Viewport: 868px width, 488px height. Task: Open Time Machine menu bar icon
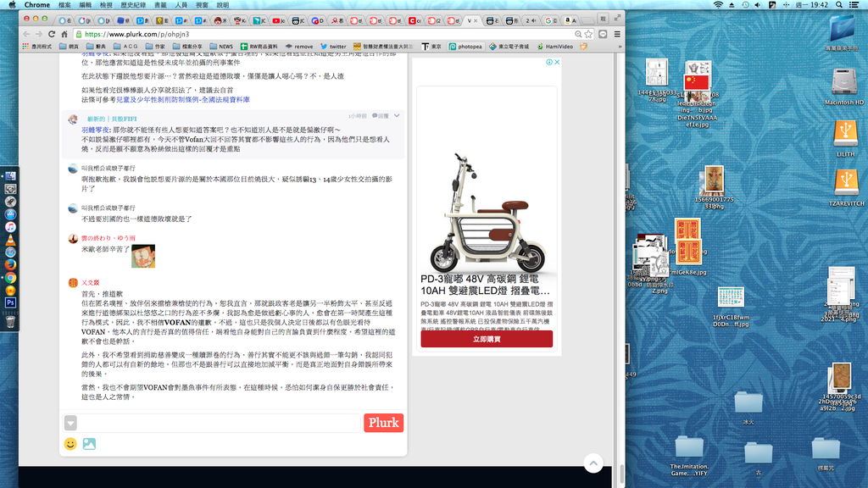pos(745,5)
